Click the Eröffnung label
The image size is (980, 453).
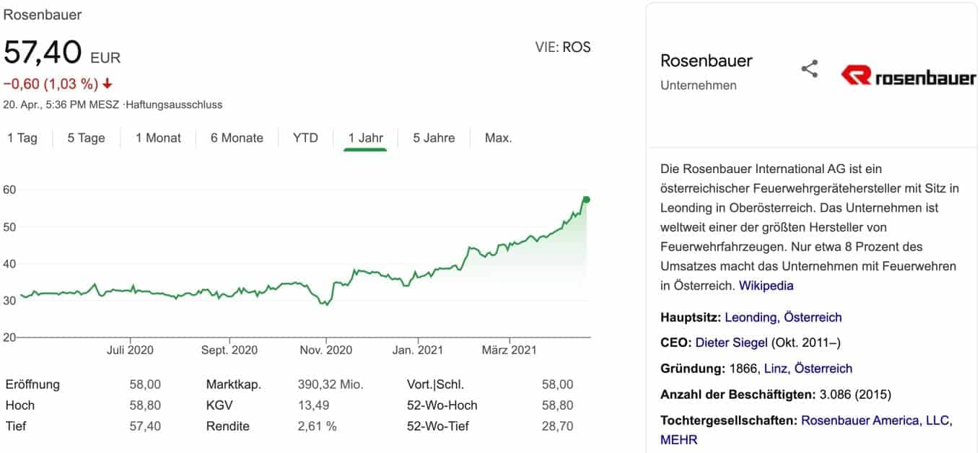[x=32, y=384]
